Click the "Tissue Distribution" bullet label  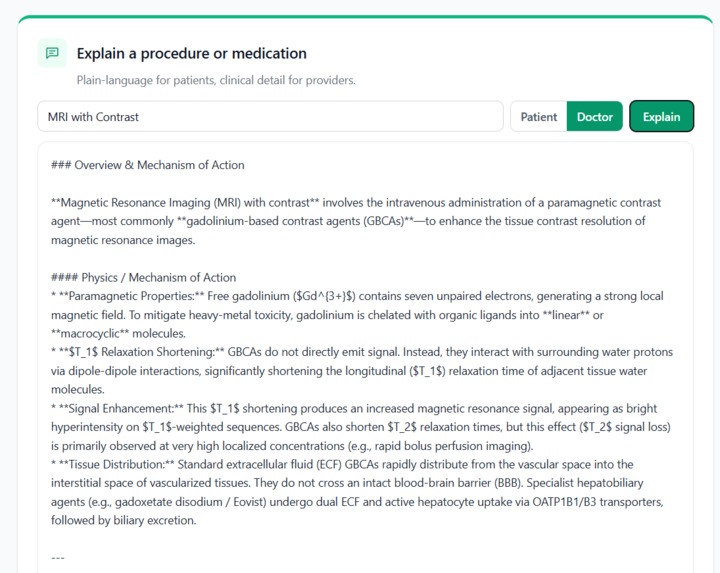click(117, 465)
